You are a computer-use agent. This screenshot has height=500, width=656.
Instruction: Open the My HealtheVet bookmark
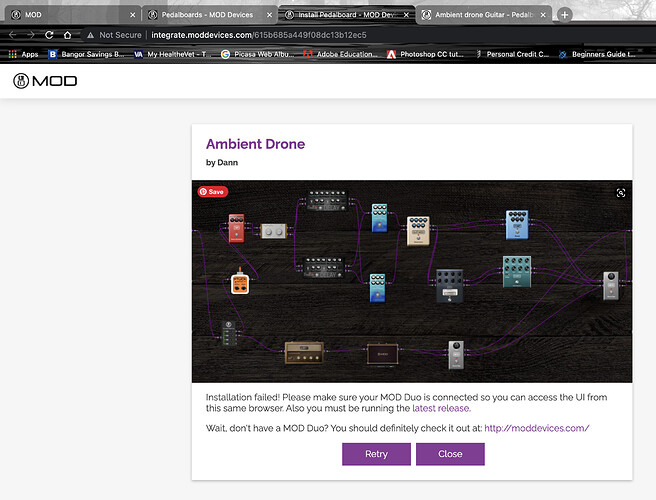(x=170, y=54)
